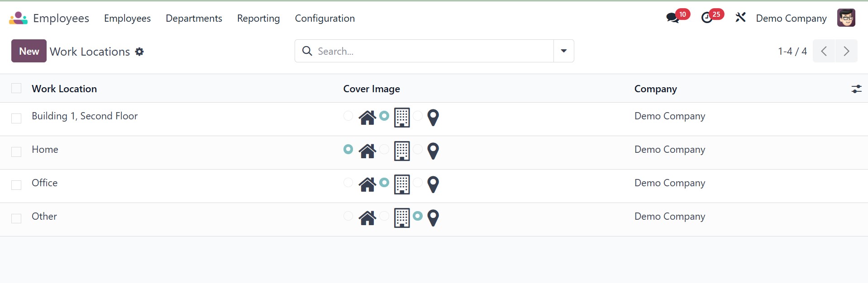Select building cover image for Home
868x283 pixels.
click(x=384, y=149)
